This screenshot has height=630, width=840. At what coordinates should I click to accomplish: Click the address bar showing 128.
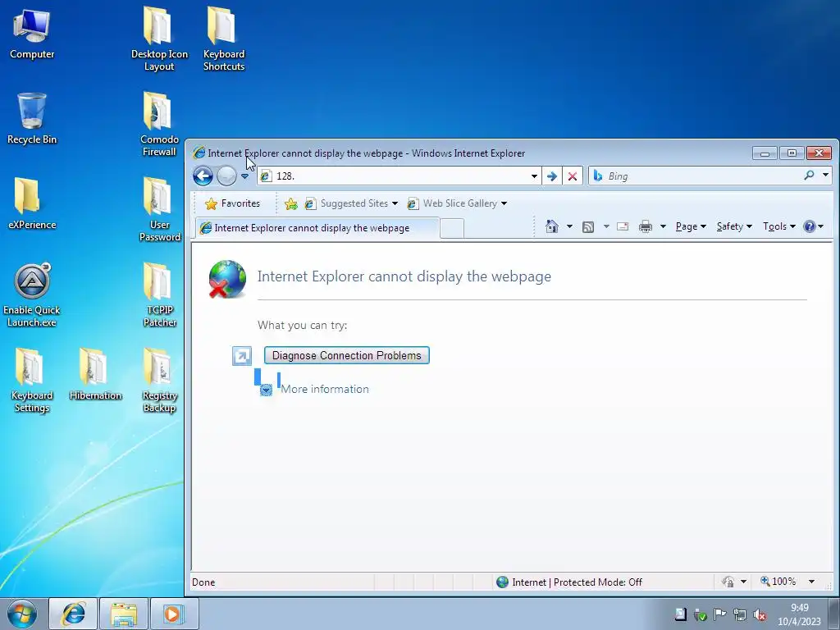pos(399,176)
